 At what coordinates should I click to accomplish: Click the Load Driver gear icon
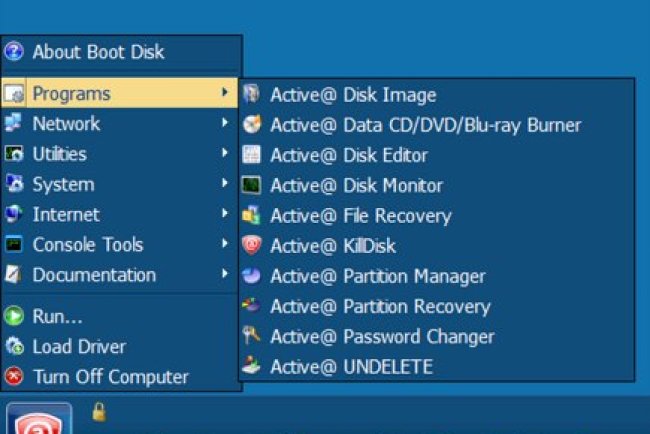tap(15, 346)
